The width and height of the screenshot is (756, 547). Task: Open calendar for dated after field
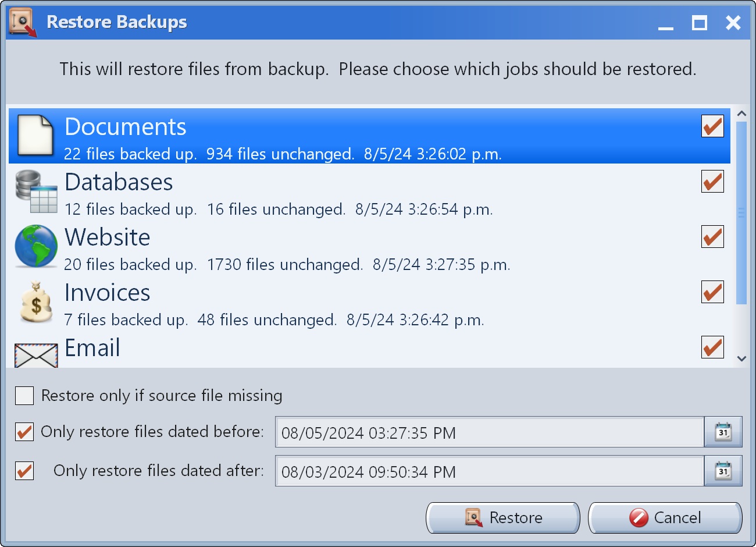723,471
